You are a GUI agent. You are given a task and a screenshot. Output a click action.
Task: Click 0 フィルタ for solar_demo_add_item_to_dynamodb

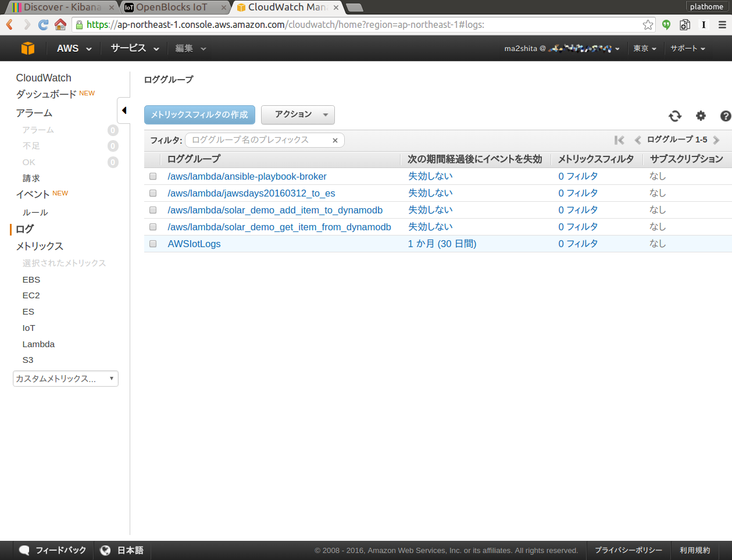(x=579, y=210)
